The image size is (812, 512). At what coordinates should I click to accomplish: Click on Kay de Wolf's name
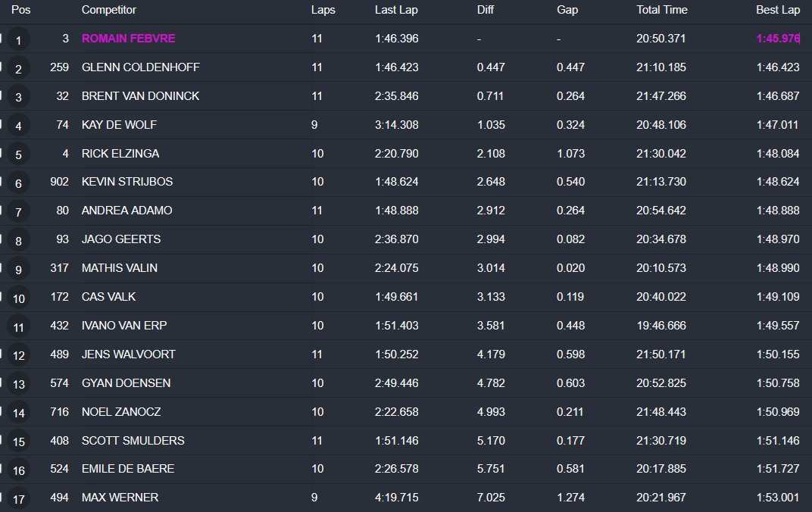pyautogui.click(x=119, y=125)
